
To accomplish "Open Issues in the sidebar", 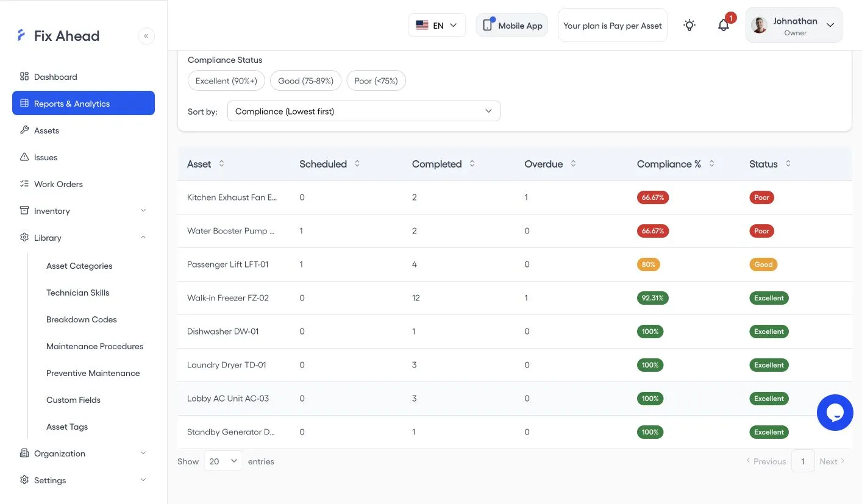I will [84, 157].
